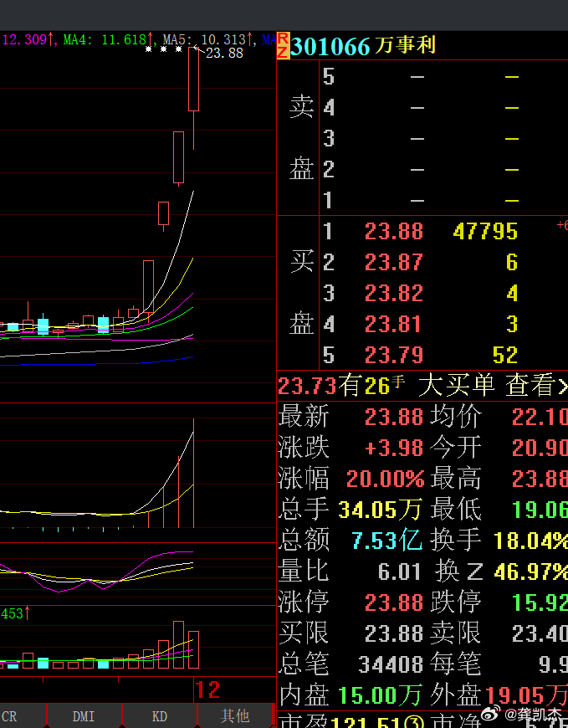Switch to the DMI indicator tab
This screenshot has width=568, height=728.
pos(84,715)
